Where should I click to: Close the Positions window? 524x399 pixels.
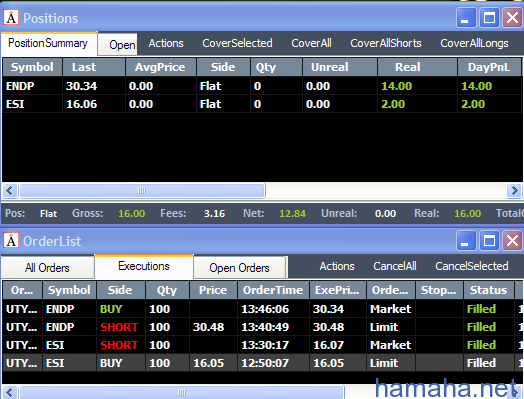512,17
